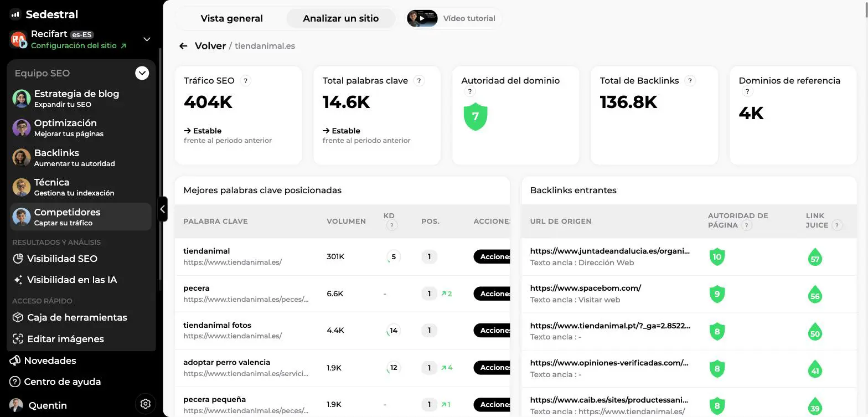The height and width of the screenshot is (417, 868).
Task: Click Volver link
Action: [x=210, y=46]
